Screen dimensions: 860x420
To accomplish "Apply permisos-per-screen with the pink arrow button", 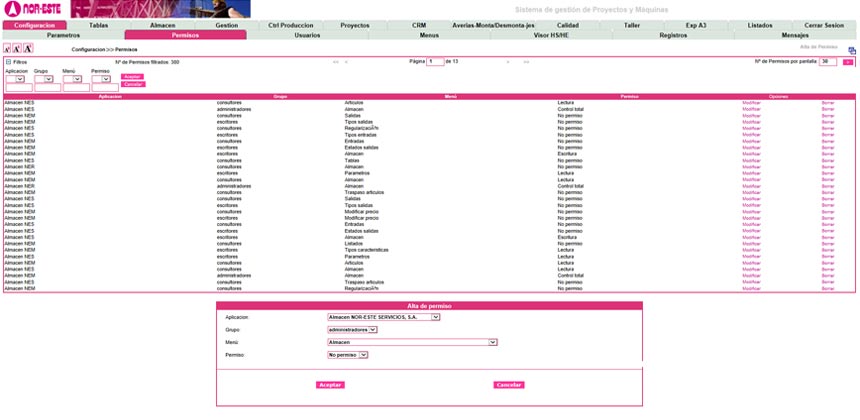I will click(x=848, y=62).
